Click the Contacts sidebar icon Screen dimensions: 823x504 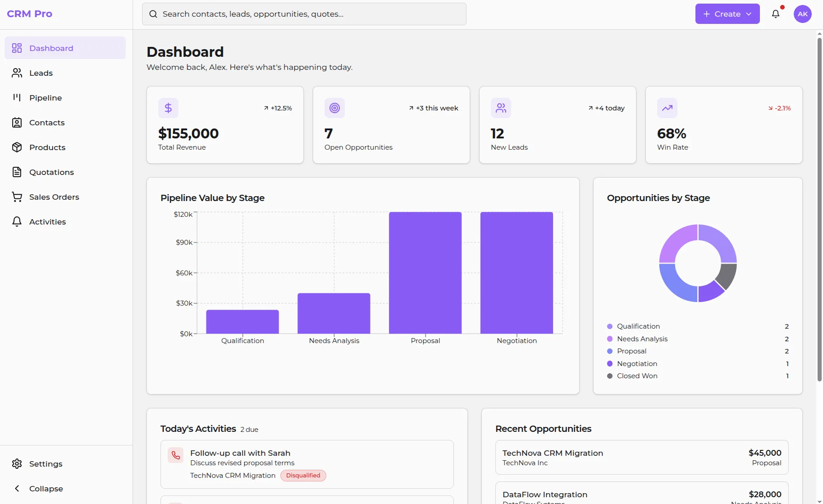pos(17,122)
